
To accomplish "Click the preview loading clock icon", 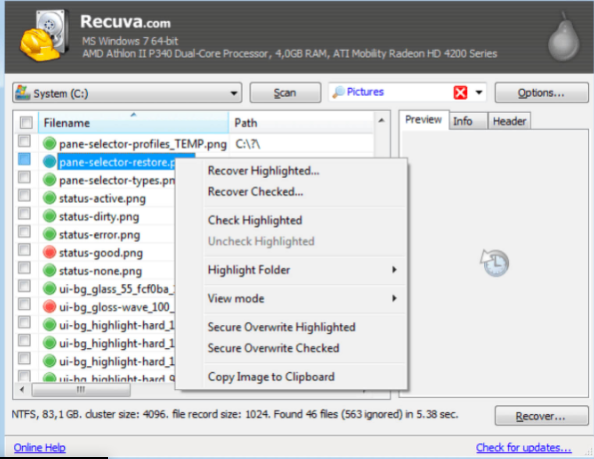I will click(x=494, y=262).
